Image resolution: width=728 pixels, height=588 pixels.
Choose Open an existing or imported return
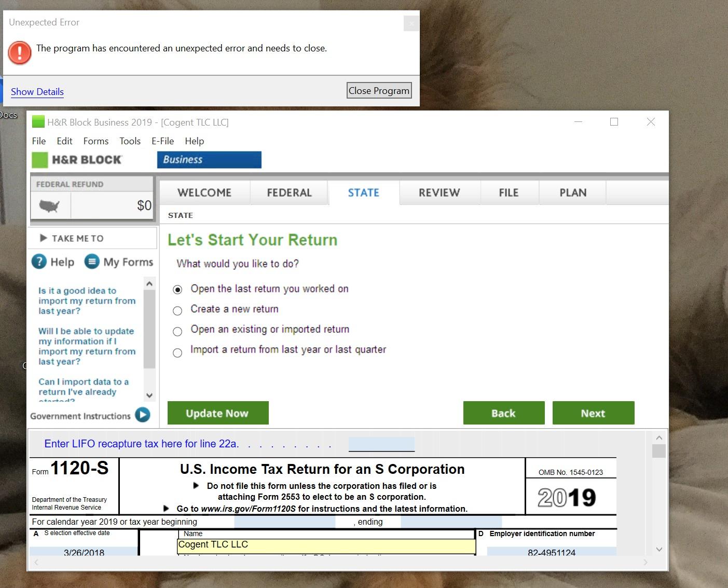click(x=177, y=332)
